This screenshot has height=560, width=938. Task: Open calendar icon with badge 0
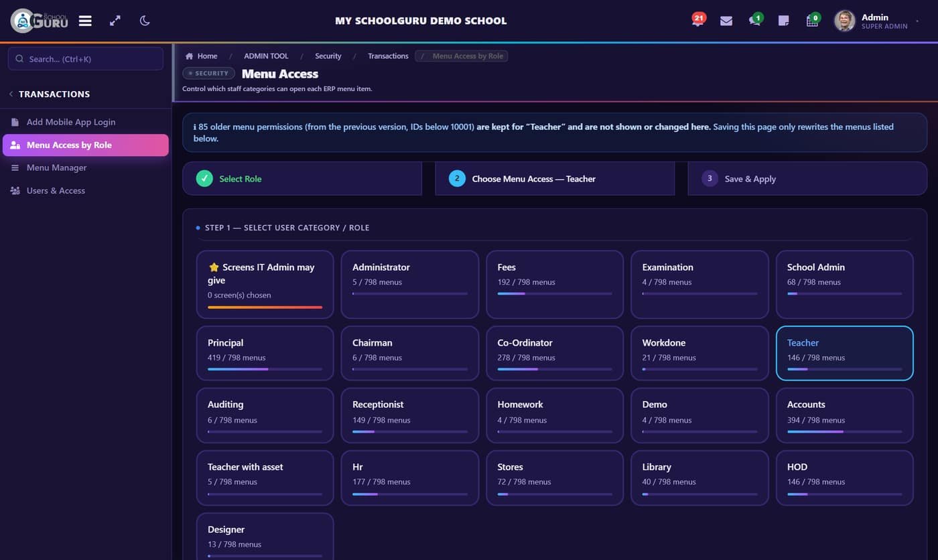[x=813, y=20]
